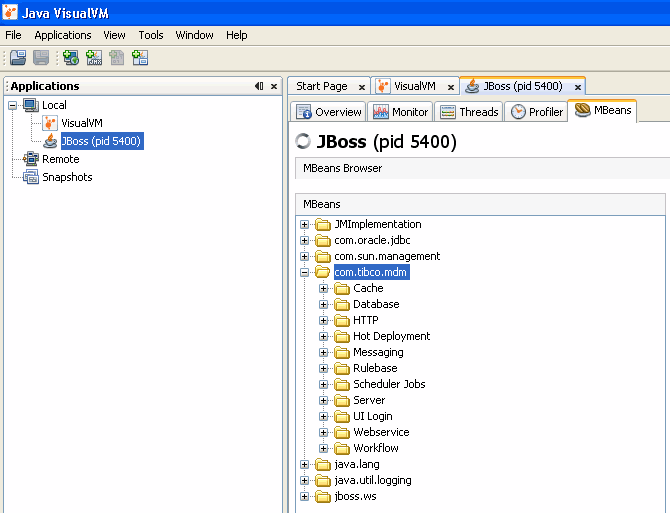Select the java.lang tree label
Screen dimensions: 670x513
(357, 464)
